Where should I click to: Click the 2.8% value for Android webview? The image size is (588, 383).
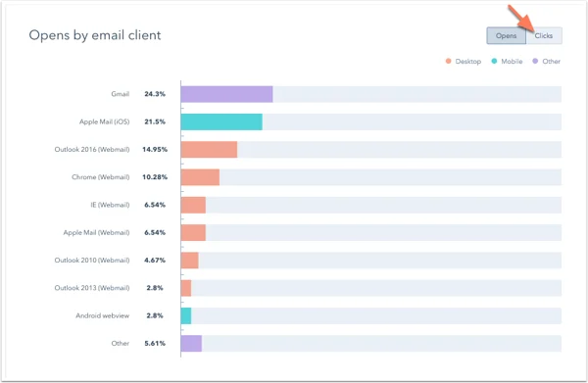[x=155, y=316]
